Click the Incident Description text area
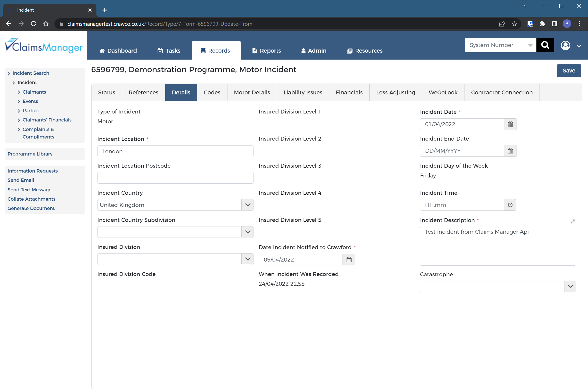588x391 pixels. pyautogui.click(x=498, y=246)
